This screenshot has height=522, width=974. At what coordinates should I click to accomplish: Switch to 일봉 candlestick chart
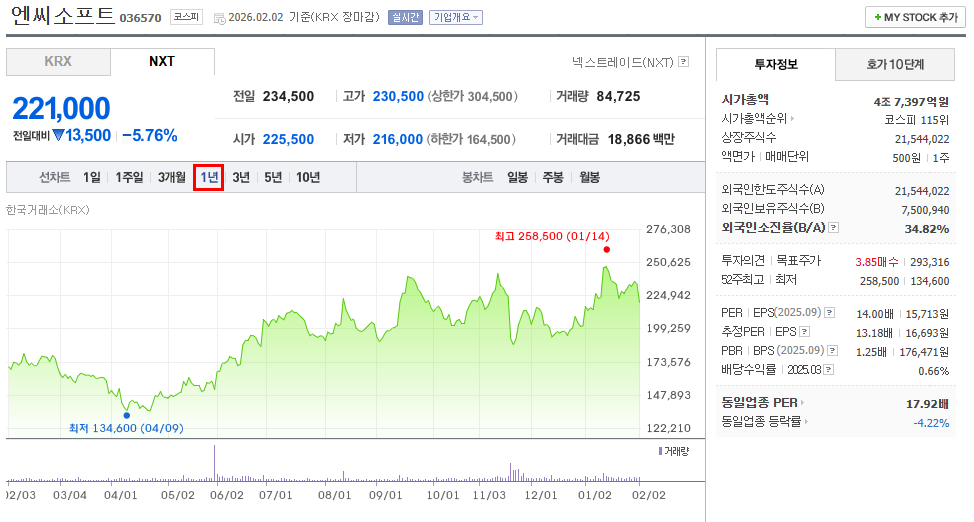point(517,177)
